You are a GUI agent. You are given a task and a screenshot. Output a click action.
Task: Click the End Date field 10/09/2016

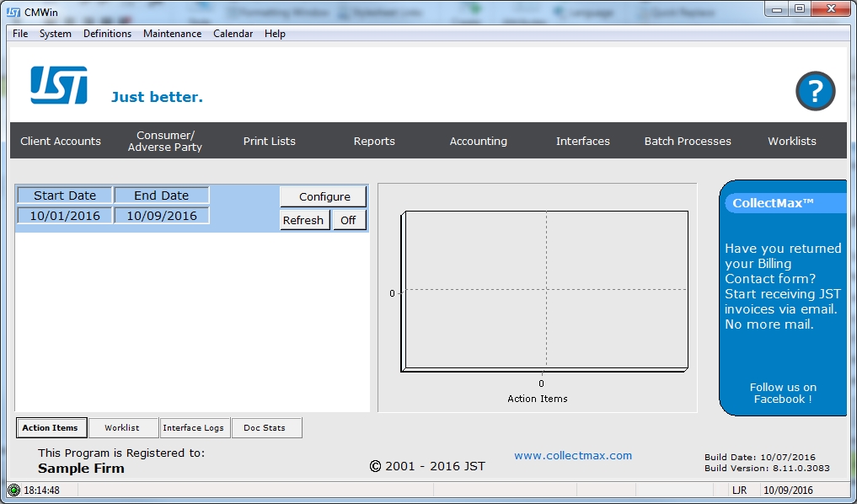pos(162,216)
